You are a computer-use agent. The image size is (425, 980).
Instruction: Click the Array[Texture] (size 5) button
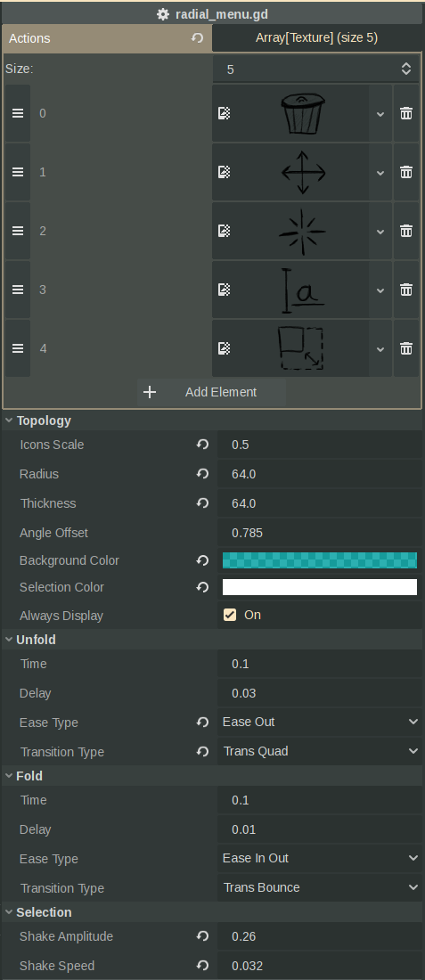[x=317, y=38]
